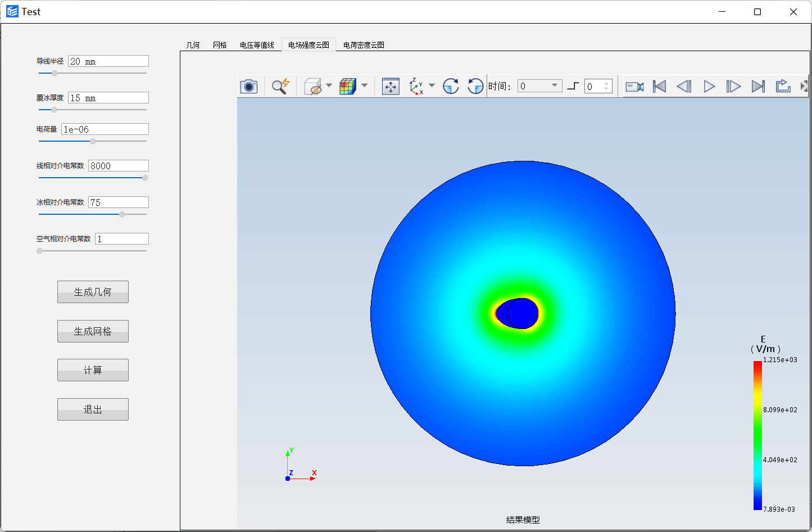Click the 空气相对介电常数 slider handle
This screenshot has width=812, height=532.
coord(39,251)
